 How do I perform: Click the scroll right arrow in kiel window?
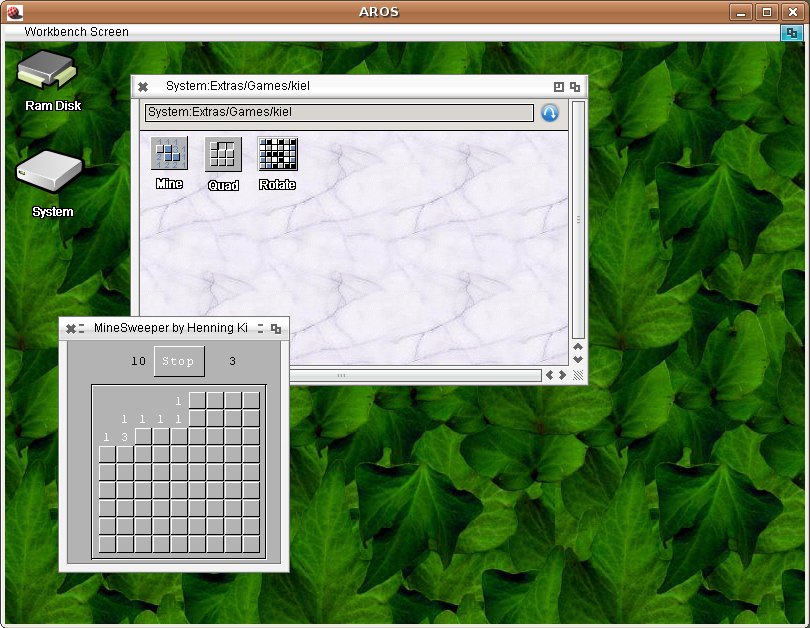pyautogui.click(x=562, y=375)
